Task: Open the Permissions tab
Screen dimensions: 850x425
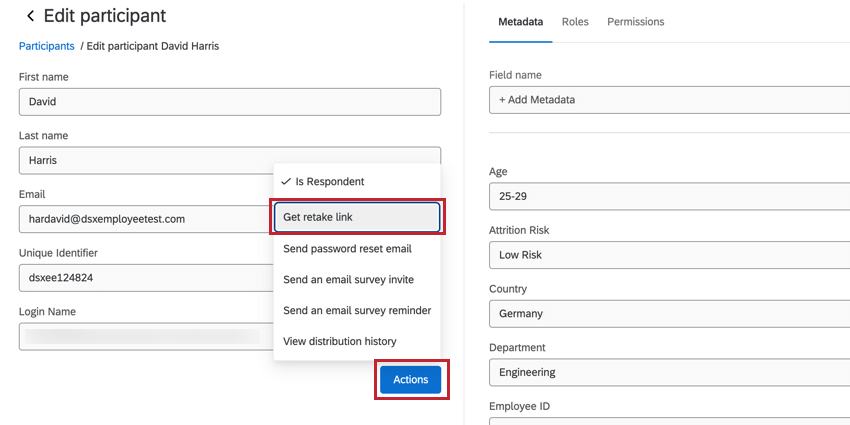Action: pos(635,22)
